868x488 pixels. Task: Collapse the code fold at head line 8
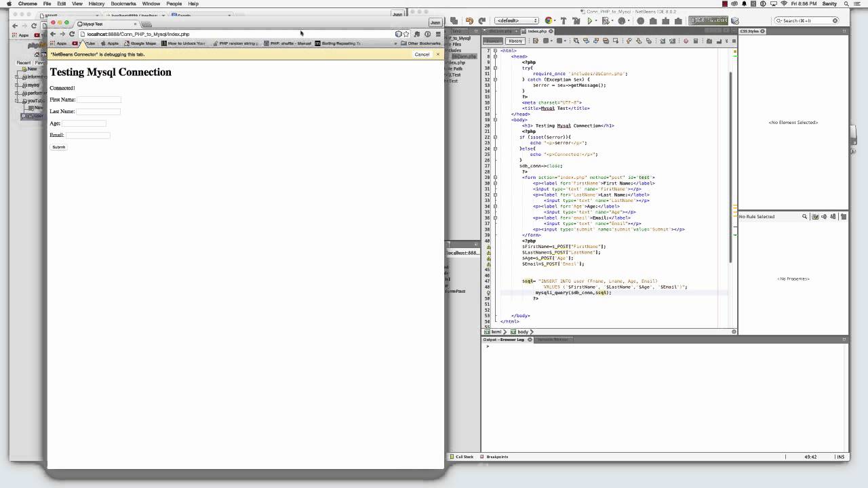coord(496,56)
